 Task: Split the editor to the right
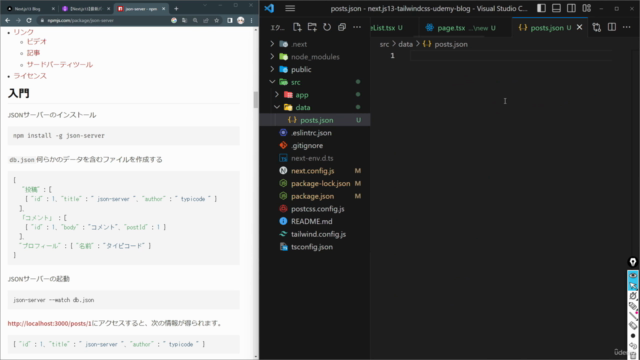point(611,27)
